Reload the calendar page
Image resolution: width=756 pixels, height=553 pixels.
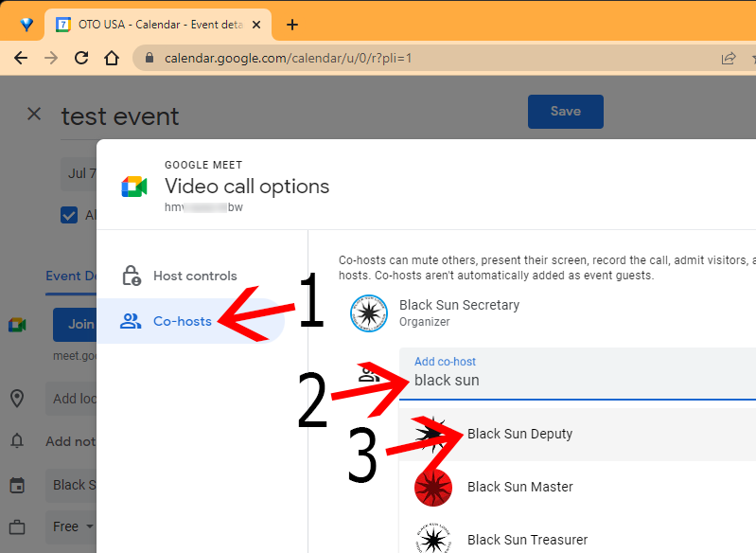pyautogui.click(x=81, y=59)
